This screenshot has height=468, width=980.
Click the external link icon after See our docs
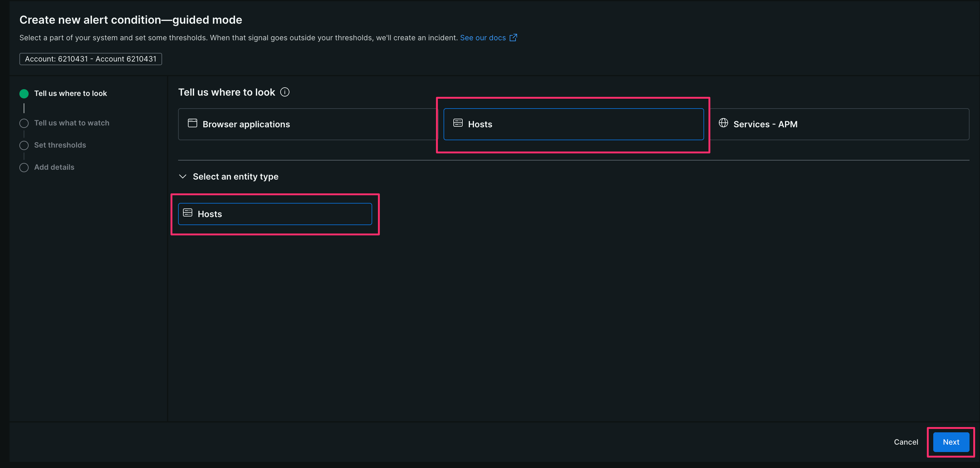click(514, 37)
